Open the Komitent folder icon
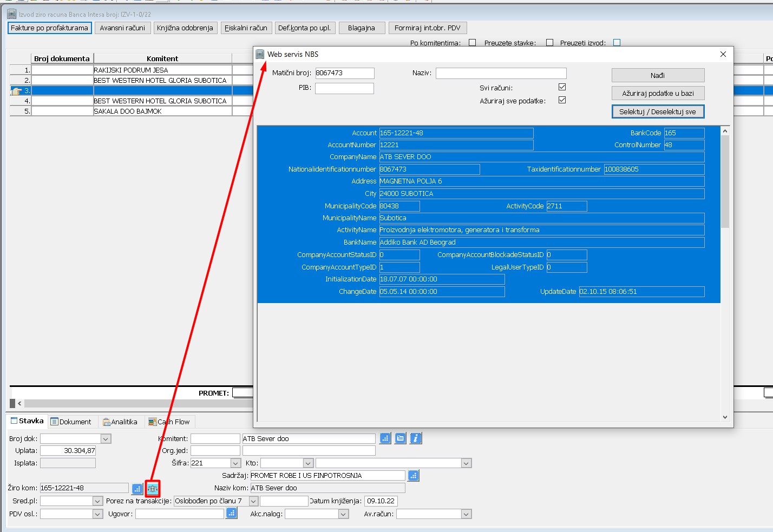The width and height of the screenshot is (773, 532). 400,438
